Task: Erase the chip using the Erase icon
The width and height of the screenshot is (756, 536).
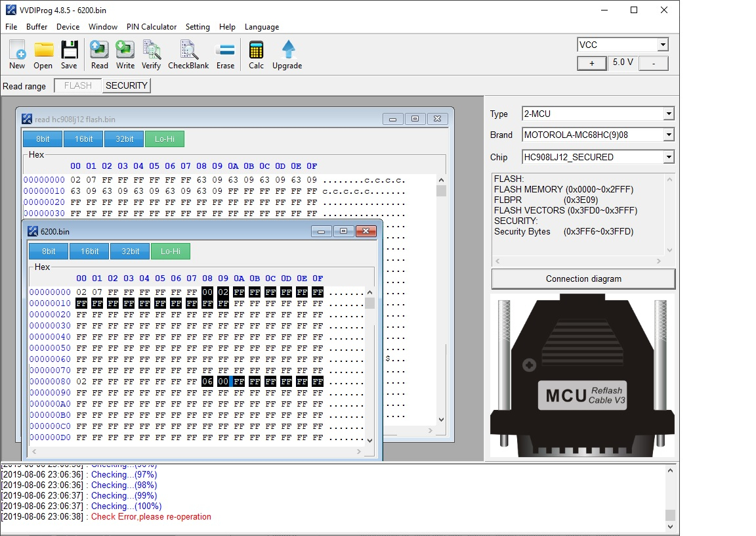Action: point(225,51)
